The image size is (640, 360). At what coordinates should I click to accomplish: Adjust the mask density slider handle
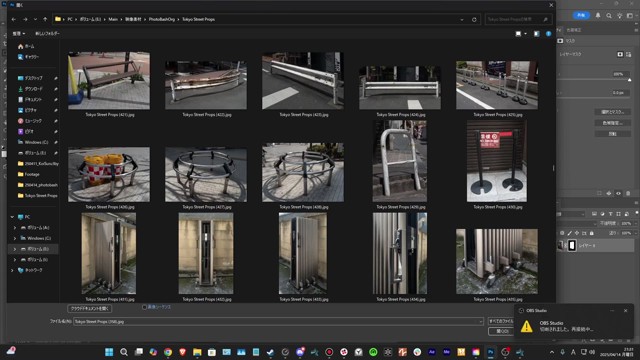pyautogui.click(x=629, y=80)
